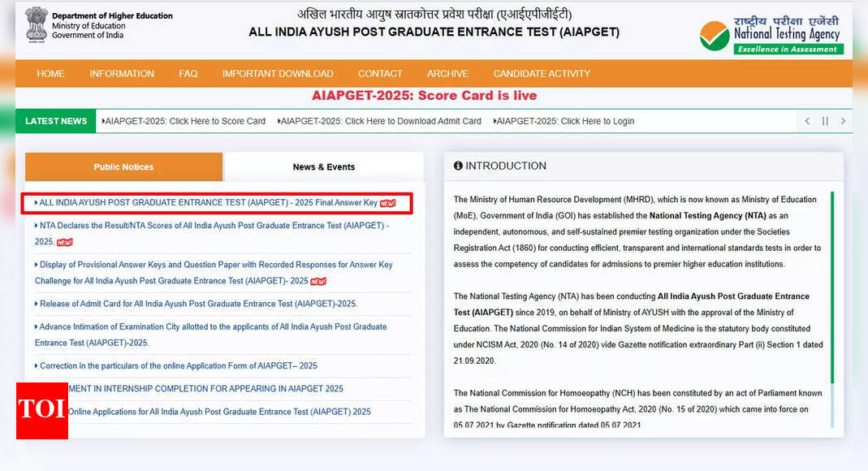Open the CONTACT menu item
This screenshot has width=868, height=471.
tap(380, 74)
